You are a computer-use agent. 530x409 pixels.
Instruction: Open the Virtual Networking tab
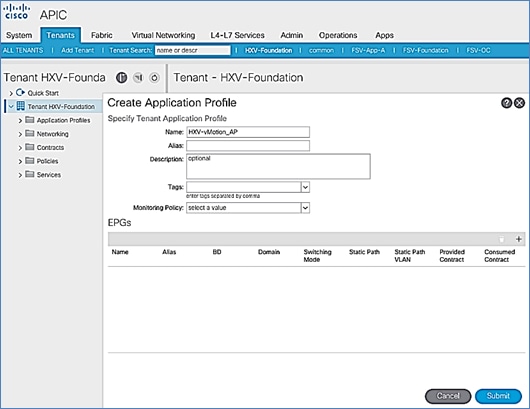pyautogui.click(x=163, y=35)
